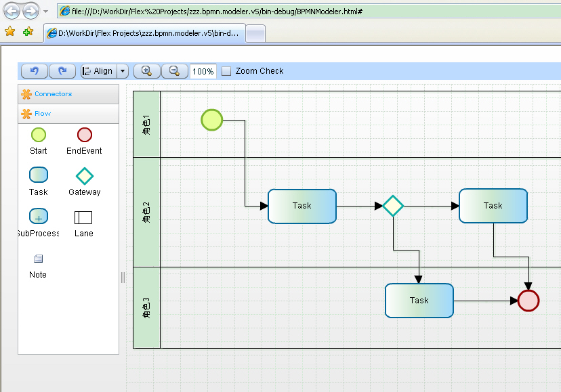Expand the Connectors palette section

point(53,94)
